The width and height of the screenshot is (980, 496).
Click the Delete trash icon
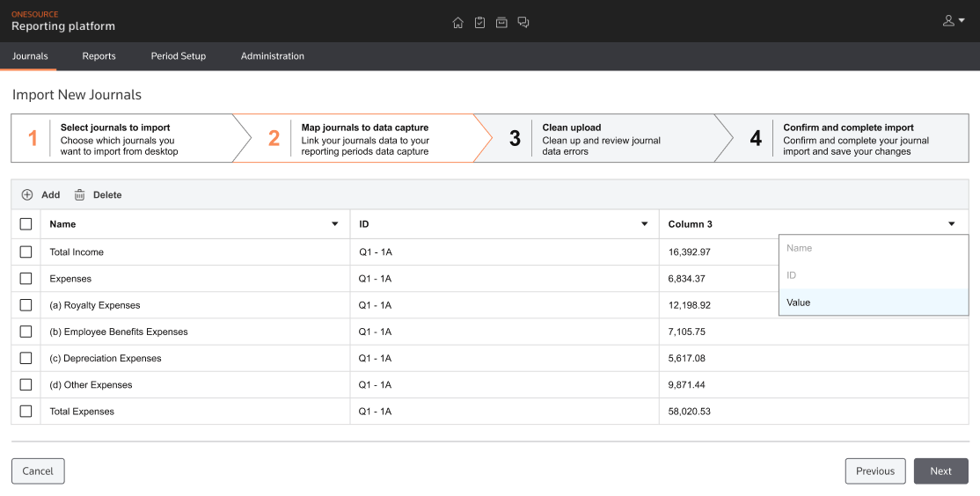tap(79, 195)
